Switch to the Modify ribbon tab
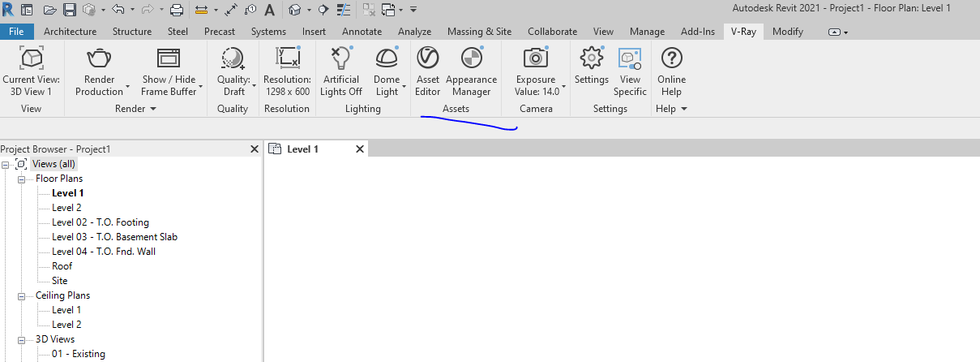The image size is (980, 362). click(x=788, y=32)
